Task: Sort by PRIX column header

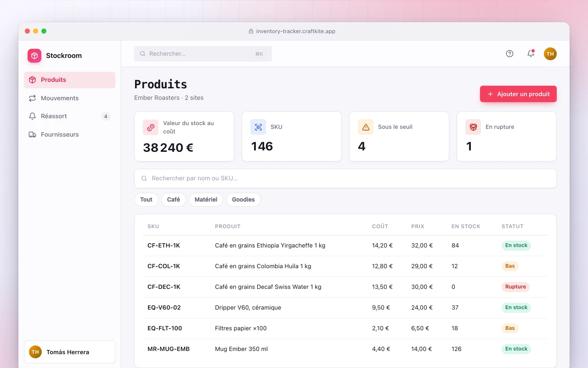Action: coord(418,226)
